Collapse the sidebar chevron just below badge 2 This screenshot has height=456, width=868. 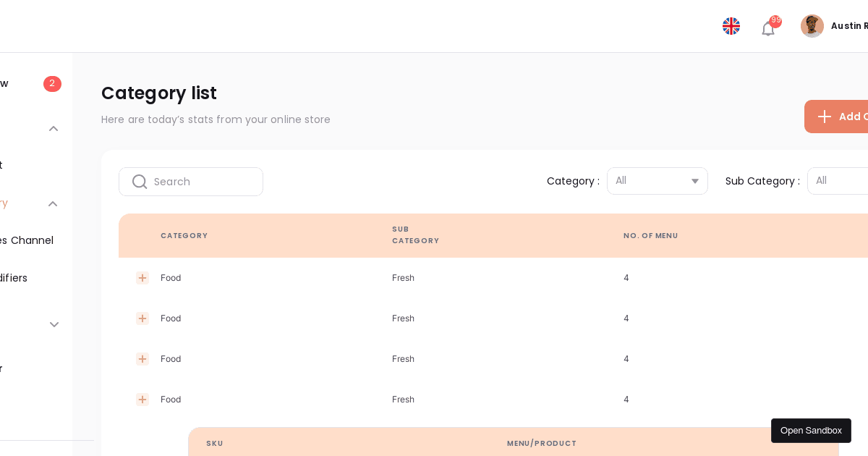(x=54, y=129)
